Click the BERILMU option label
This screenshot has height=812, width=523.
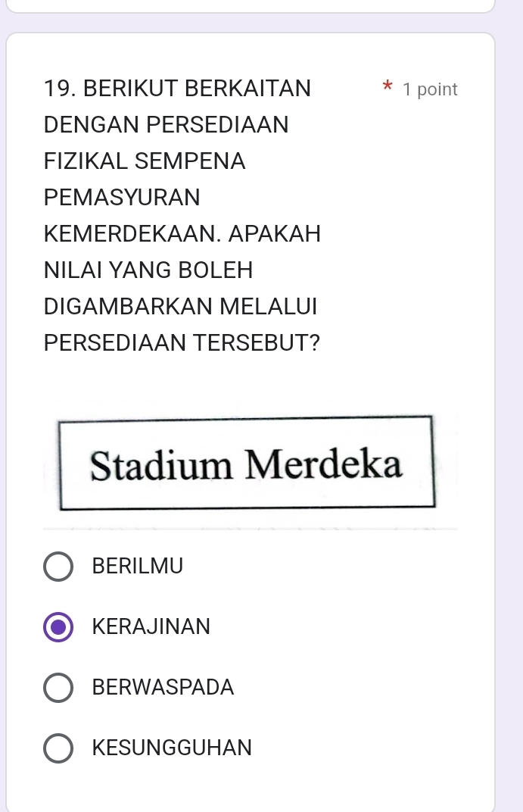(137, 567)
